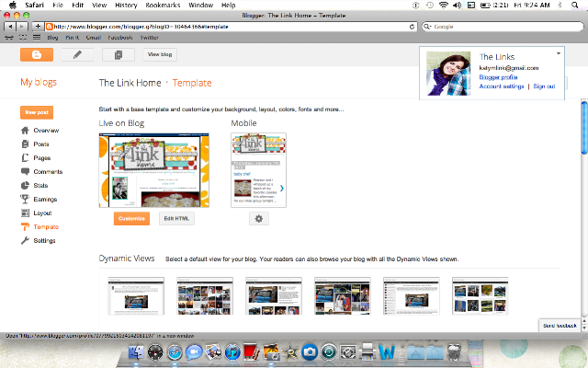Open the posts list icon button
The width and height of the screenshot is (588, 368).
(119, 55)
